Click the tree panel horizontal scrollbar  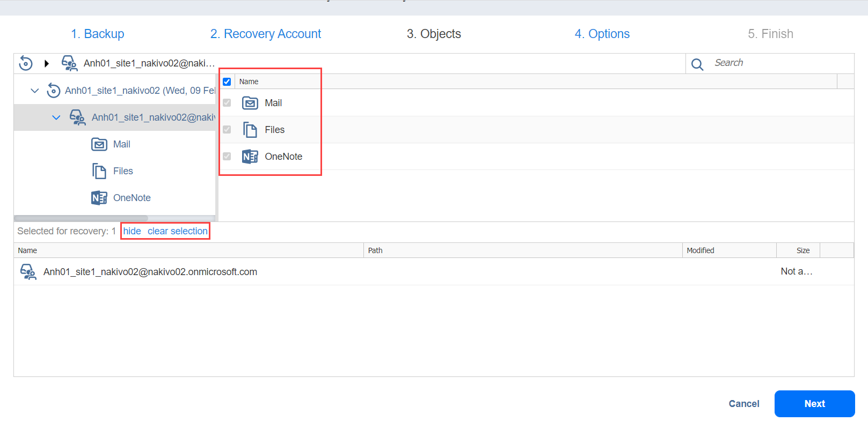click(81, 218)
